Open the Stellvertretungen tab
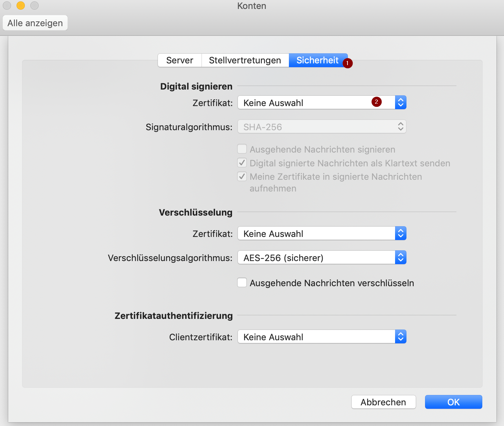This screenshot has width=504, height=426. (245, 60)
